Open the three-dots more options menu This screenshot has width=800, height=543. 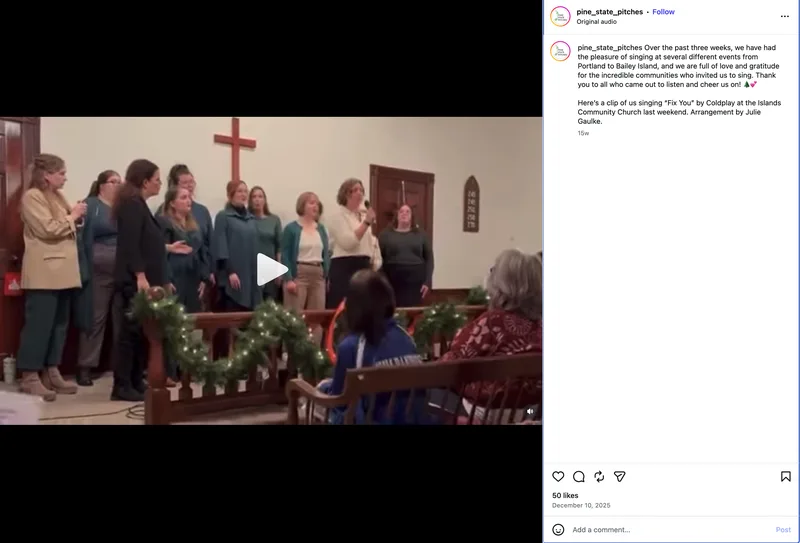tap(785, 16)
